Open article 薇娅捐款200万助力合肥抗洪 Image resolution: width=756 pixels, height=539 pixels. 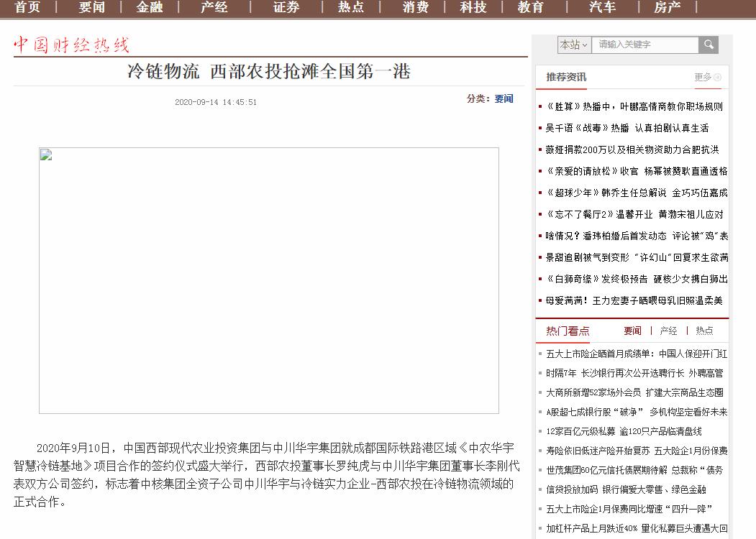coord(632,149)
